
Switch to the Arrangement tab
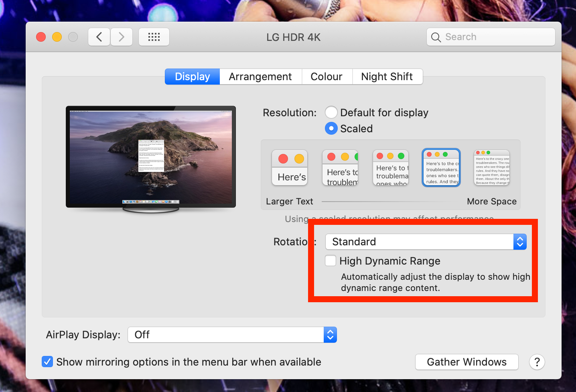click(x=260, y=77)
